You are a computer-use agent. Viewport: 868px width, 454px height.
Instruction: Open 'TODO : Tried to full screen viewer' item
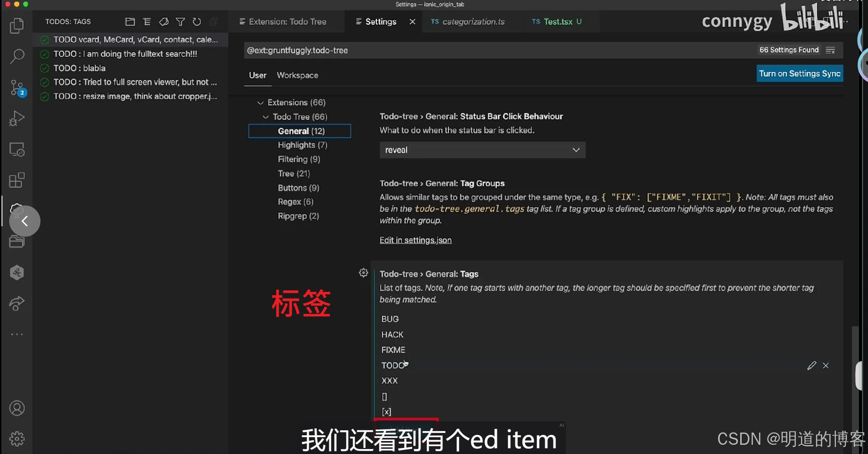pyautogui.click(x=135, y=82)
